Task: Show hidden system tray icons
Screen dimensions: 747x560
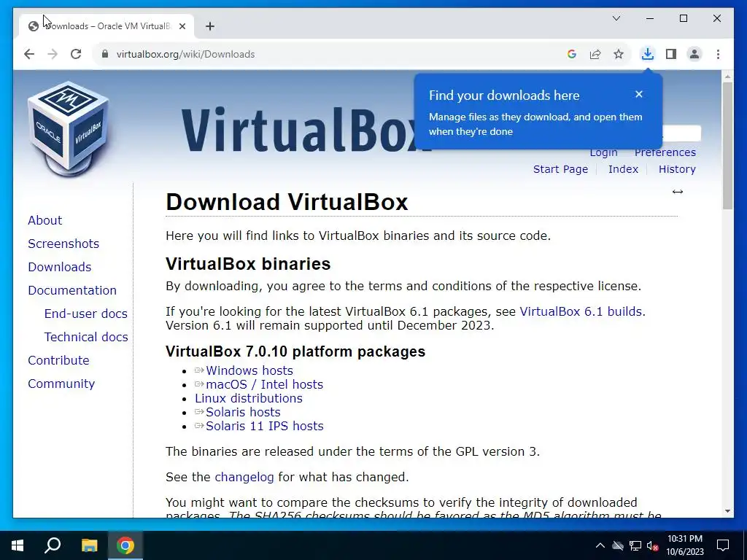Action: [x=600, y=545]
